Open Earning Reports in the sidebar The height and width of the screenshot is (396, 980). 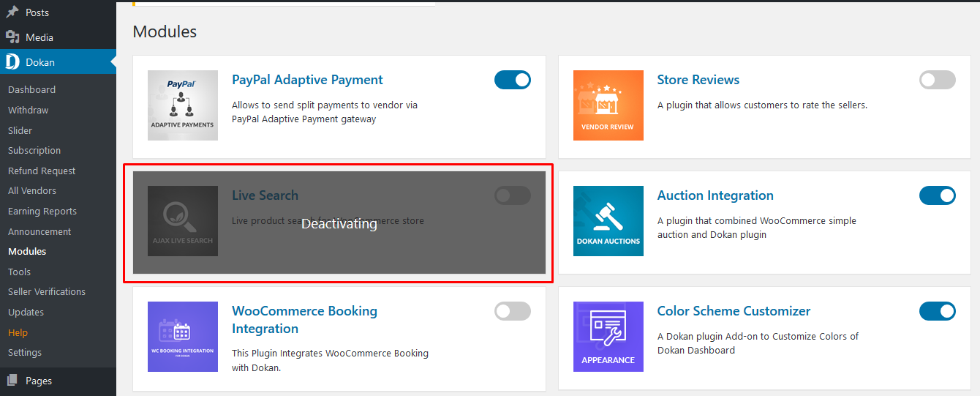[x=42, y=211]
